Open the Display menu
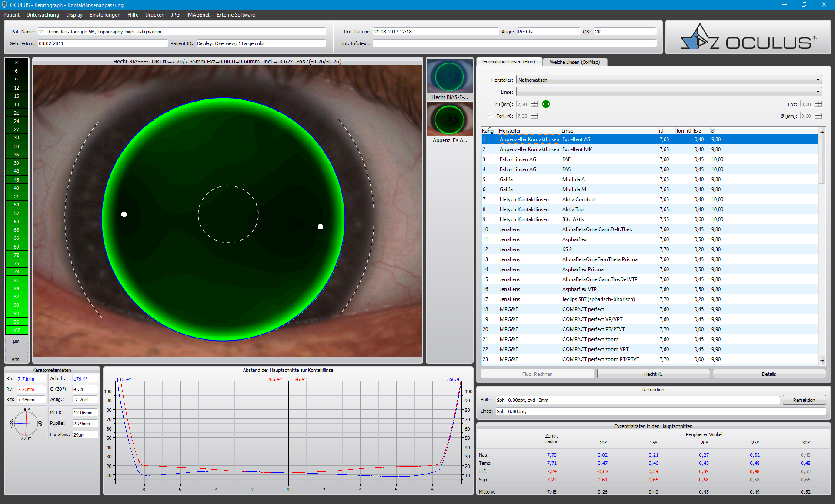 [x=74, y=15]
